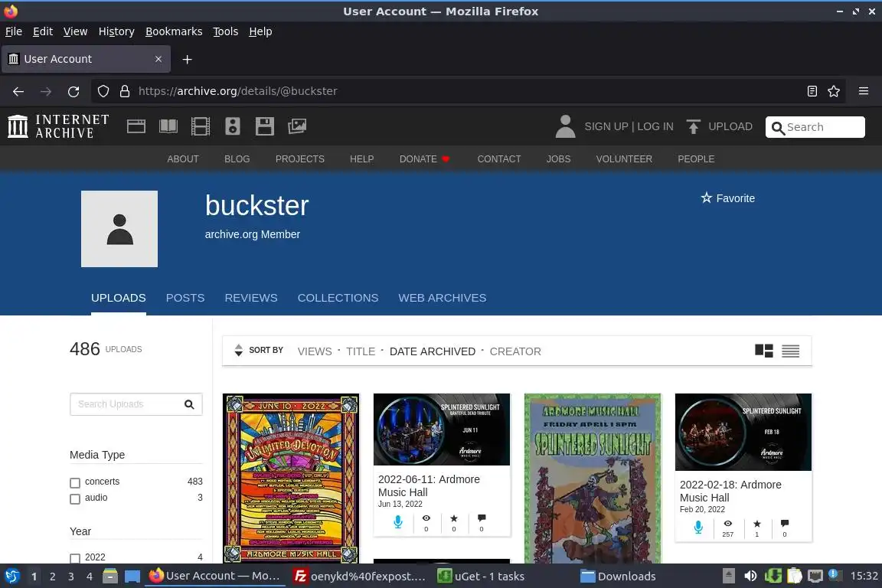
Task: Open Firefox reader view icon
Action: pyautogui.click(x=812, y=91)
